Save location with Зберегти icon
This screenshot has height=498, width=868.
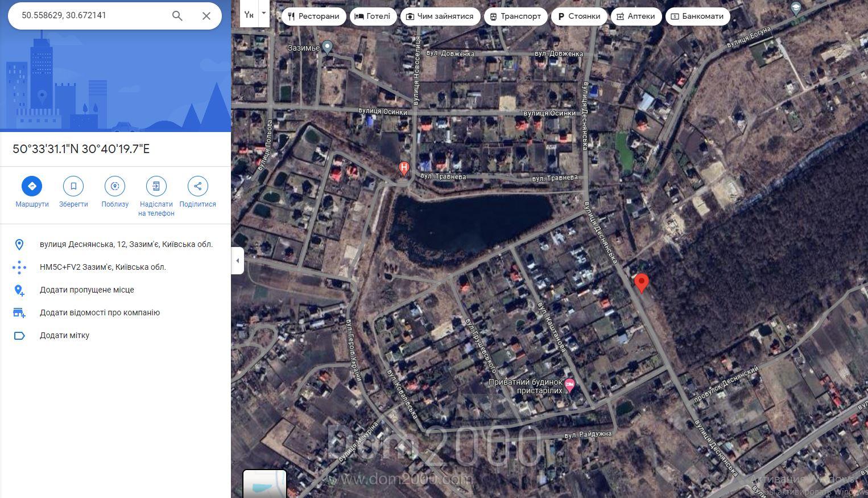tap(73, 186)
